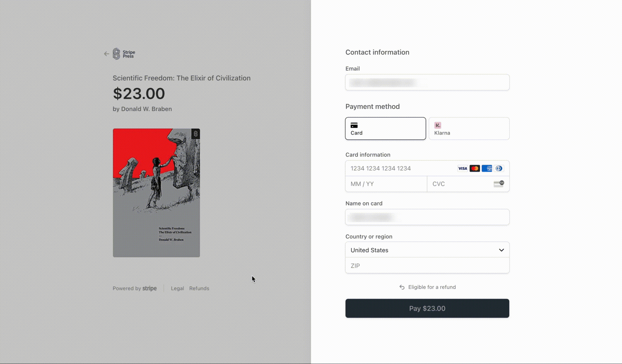The width and height of the screenshot is (622, 364).
Task: Click the Diners Club card brand logo
Action: pyautogui.click(x=499, y=169)
